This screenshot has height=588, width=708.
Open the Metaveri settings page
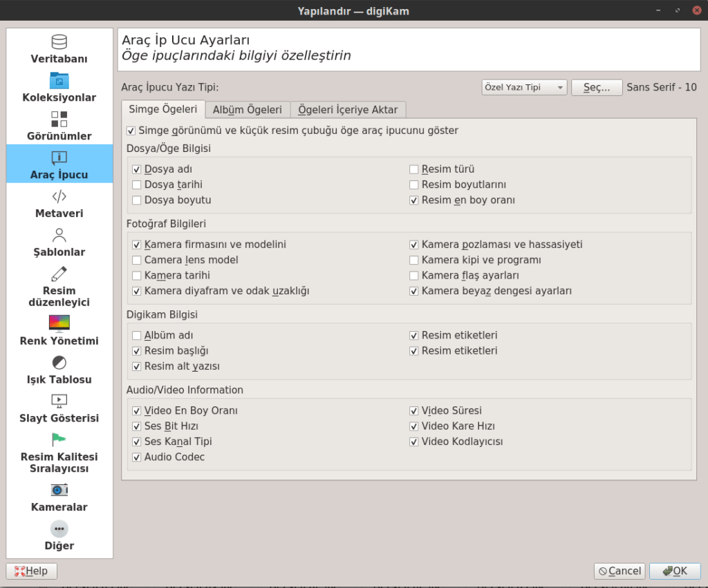[59, 203]
